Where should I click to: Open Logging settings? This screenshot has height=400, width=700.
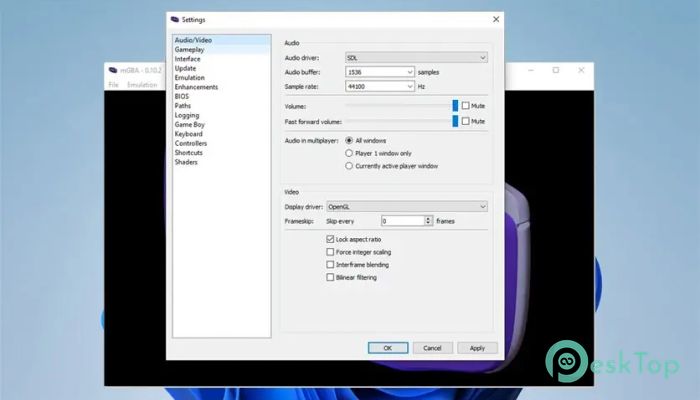pyautogui.click(x=221, y=115)
